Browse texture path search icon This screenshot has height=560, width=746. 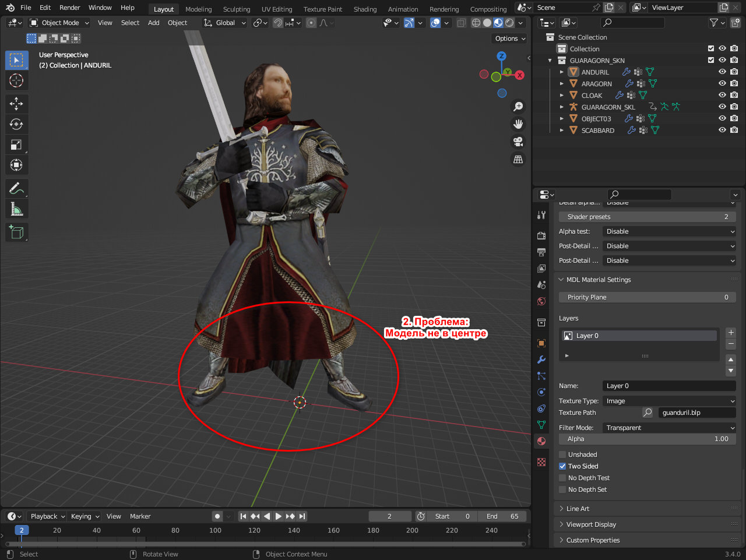(x=648, y=413)
